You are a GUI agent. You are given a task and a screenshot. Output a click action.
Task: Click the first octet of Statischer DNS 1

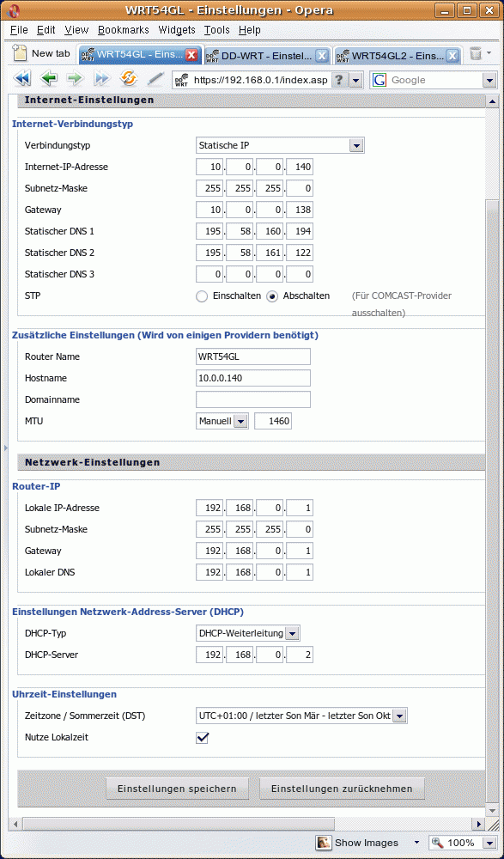(x=209, y=232)
